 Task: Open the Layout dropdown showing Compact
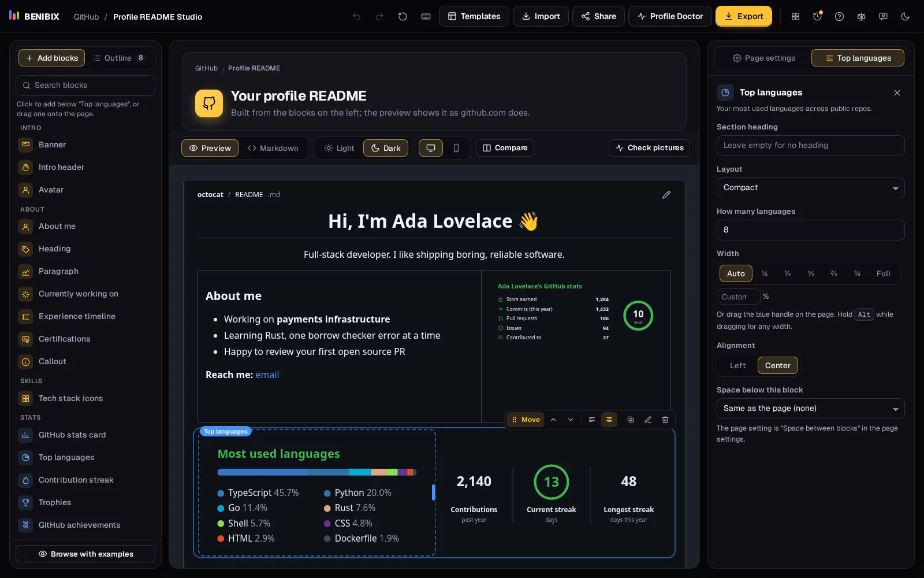[x=810, y=188]
